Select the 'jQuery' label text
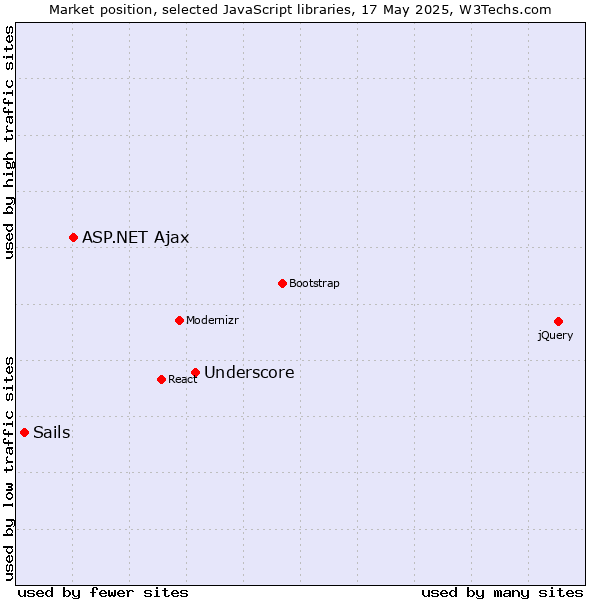The height and width of the screenshot is (600, 600). pyautogui.click(x=555, y=336)
